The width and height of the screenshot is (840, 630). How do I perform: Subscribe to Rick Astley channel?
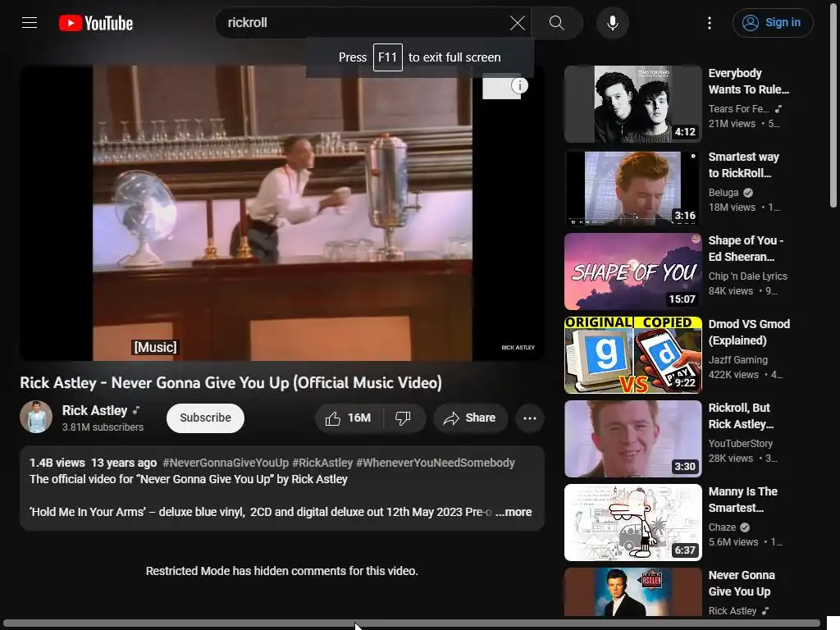[205, 418]
